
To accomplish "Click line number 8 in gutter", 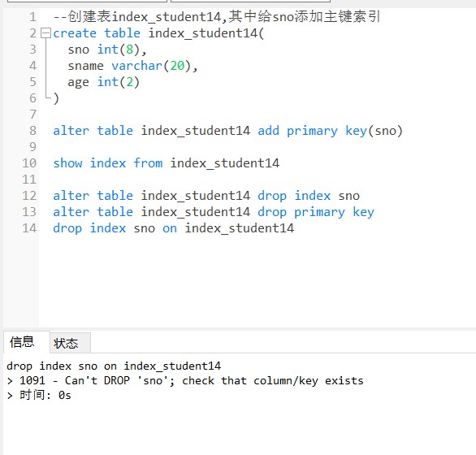I will pyautogui.click(x=32, y=131).
